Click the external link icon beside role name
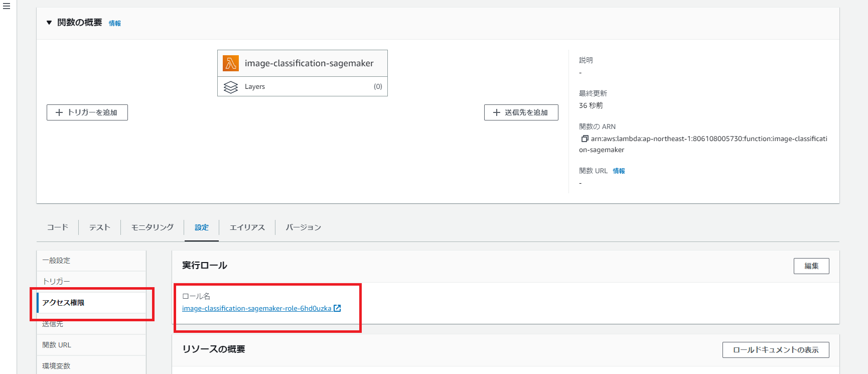Screen dimensions: 868x374 [337, 308]
